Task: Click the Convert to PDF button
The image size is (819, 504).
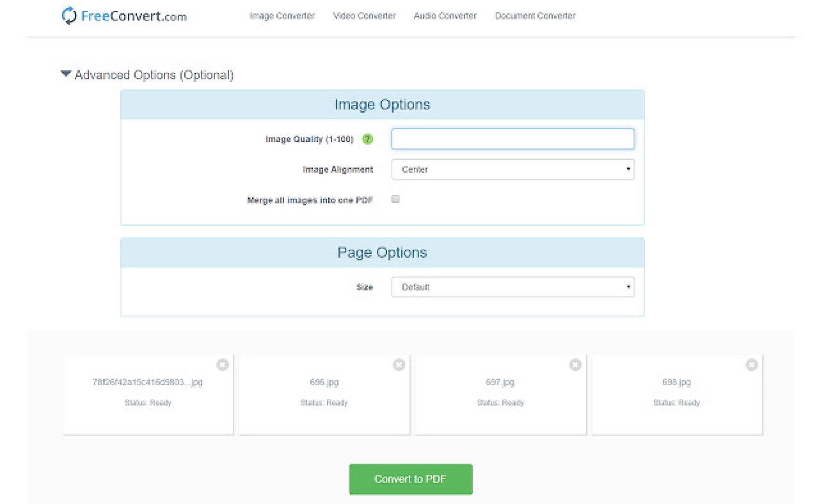Action: click(411, 479)
